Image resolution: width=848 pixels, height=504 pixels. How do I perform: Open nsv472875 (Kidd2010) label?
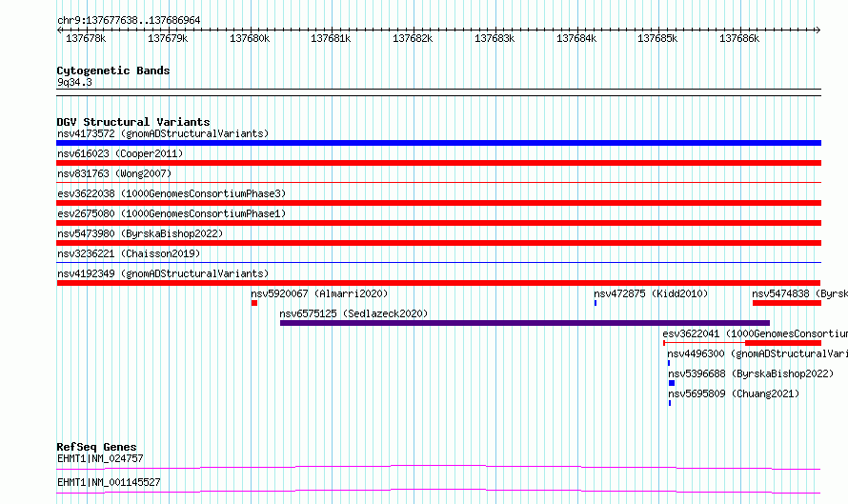click(x=651, y=293)
